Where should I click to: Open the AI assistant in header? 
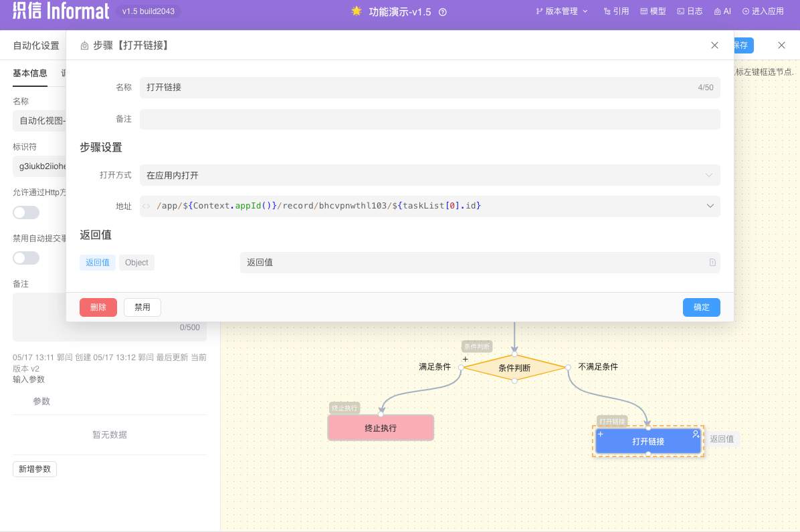click(x=722, y=11)
